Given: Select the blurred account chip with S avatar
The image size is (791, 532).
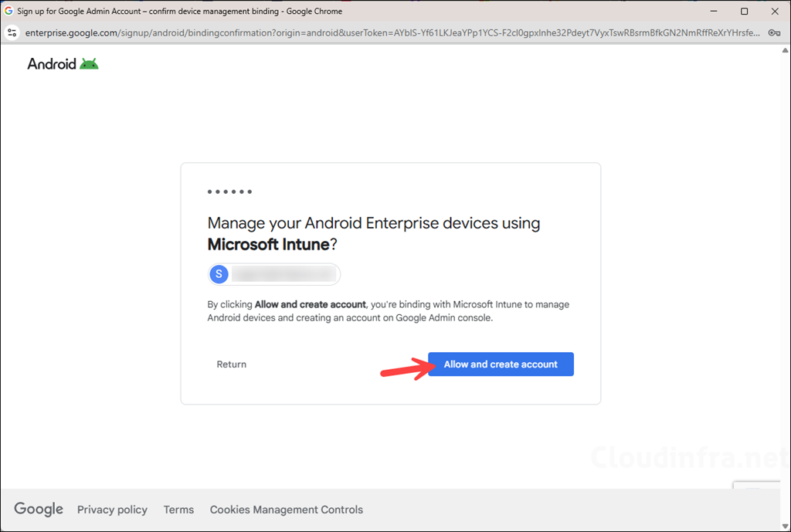Looking at the screenshot, I should 274,274.
